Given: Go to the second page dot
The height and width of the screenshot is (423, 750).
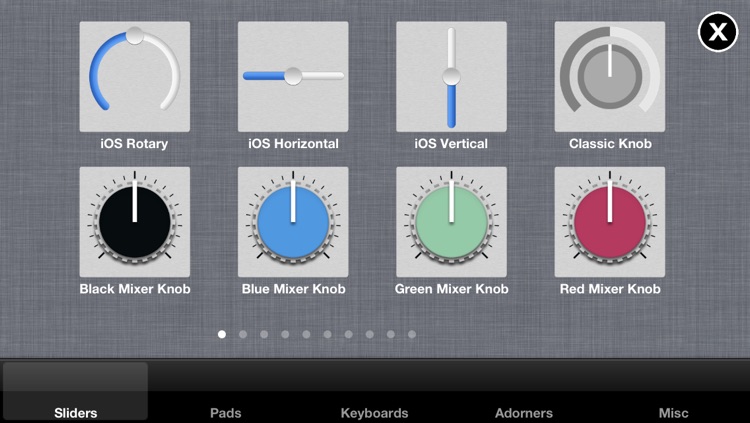Looking at the screenshot, I should tap(243, 334).
